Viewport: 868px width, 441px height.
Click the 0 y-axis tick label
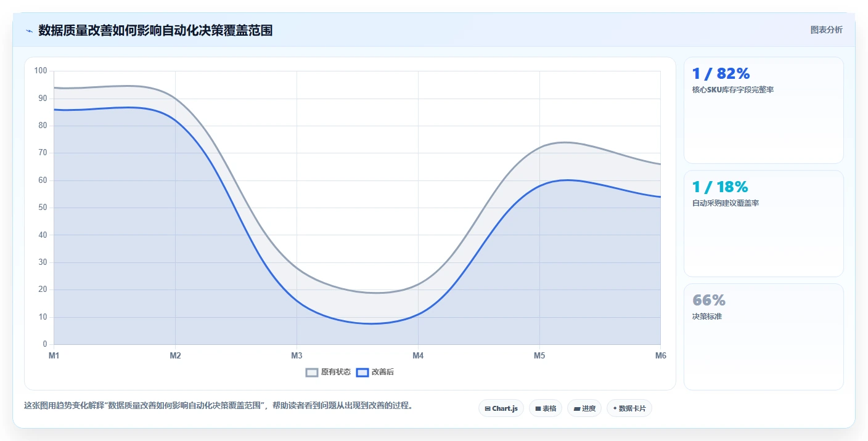click(45, 344)
